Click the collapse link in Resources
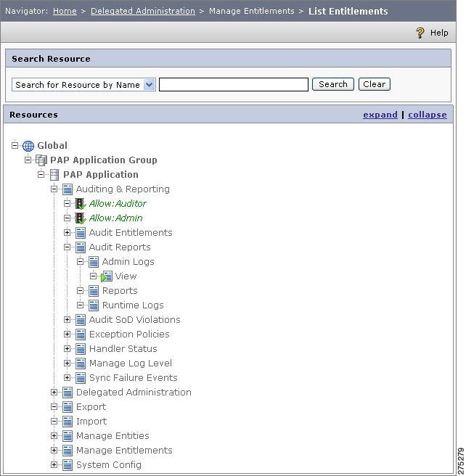466x476 pixels. click(x=427, y=115)
